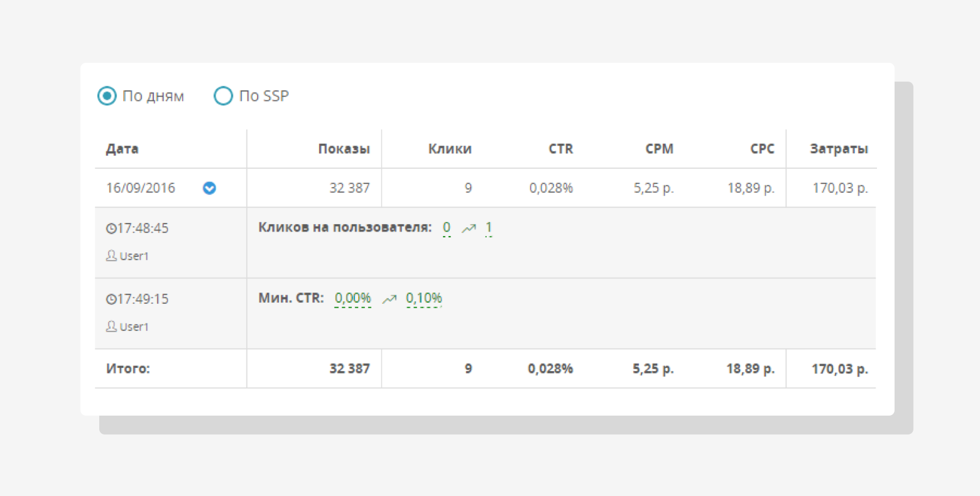Sort by 'Показы' column header
980x496 pixels.
344,149
